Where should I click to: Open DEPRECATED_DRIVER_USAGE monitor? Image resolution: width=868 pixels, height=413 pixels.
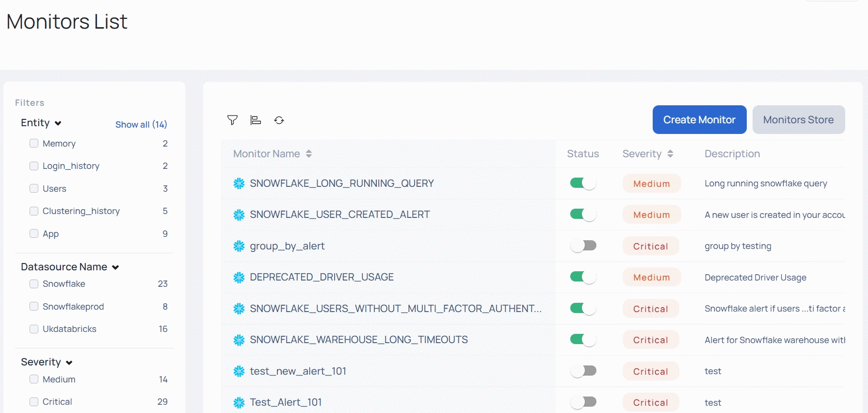coord(321,277)
